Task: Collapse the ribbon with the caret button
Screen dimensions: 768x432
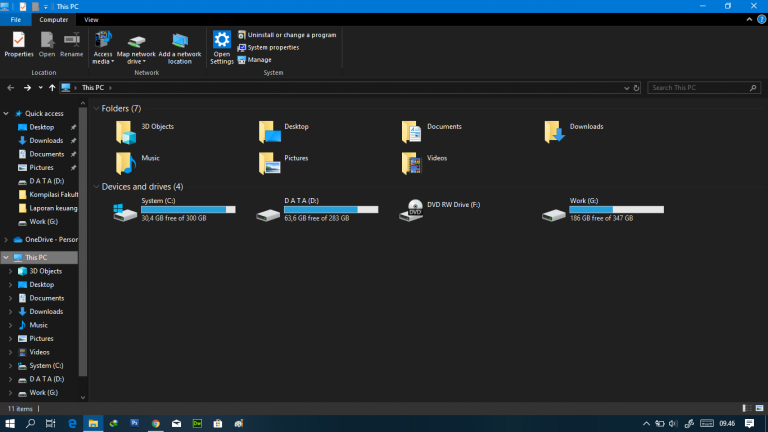Action: pos(749,20)
